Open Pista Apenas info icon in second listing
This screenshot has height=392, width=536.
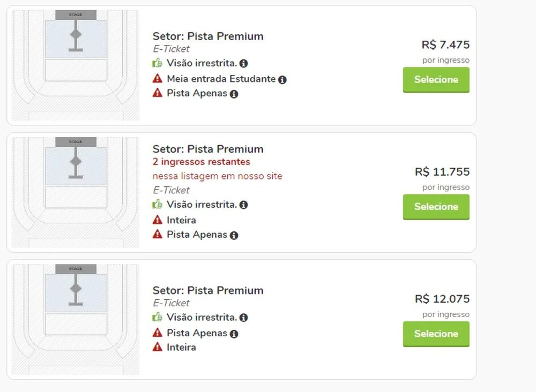tap(234, 235)
